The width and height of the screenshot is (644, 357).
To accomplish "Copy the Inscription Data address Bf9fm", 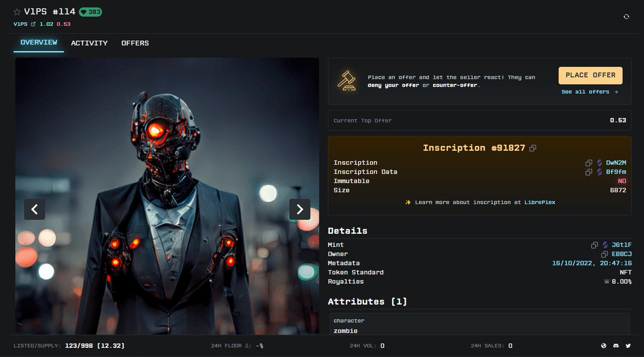I will click(x=588, y=172).
